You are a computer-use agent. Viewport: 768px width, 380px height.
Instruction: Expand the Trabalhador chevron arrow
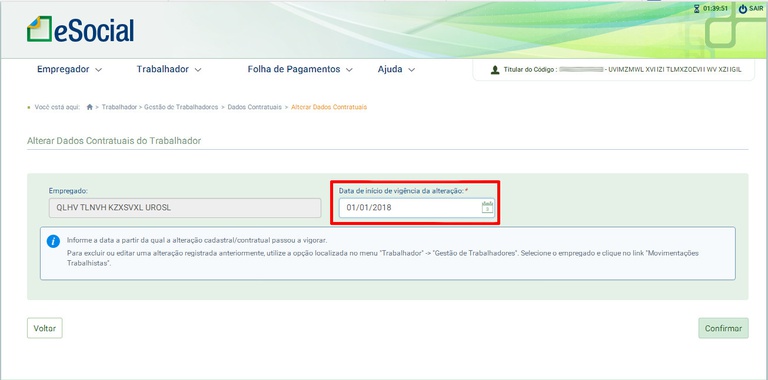[x=198, y=70]
